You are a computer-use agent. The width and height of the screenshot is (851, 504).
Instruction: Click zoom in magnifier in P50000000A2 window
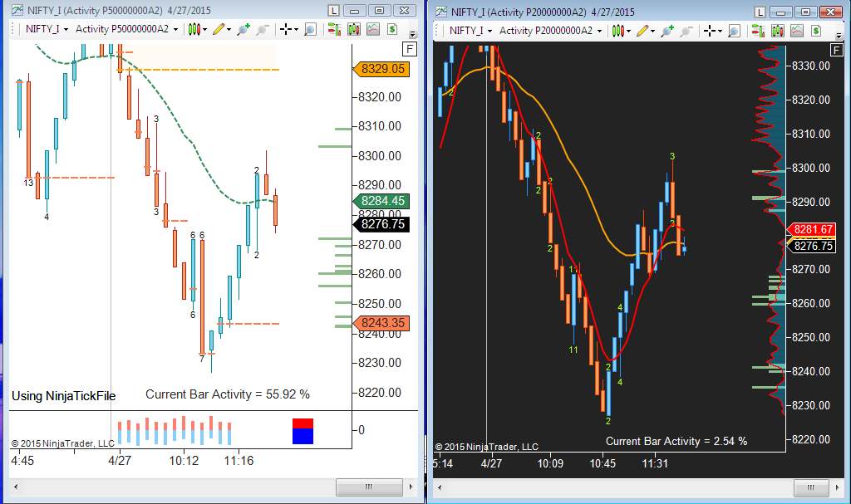tap(243, 29)
